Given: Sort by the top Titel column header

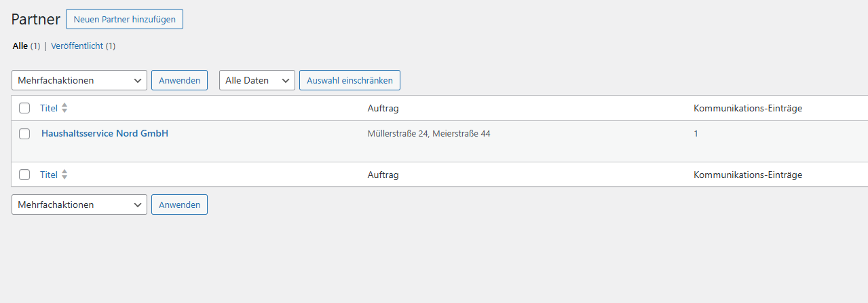Looking at the screenshot, I should 49,108.
